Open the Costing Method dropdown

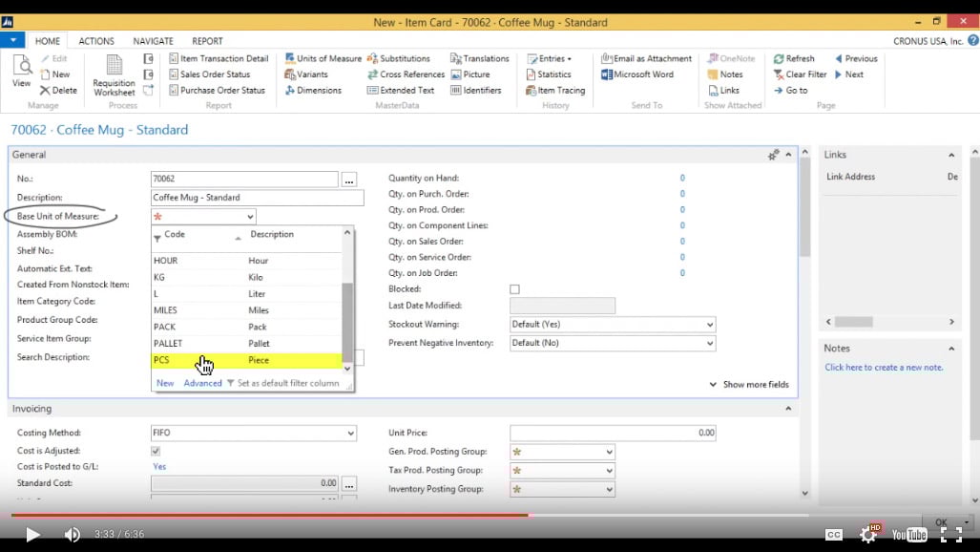coord(349,433)
